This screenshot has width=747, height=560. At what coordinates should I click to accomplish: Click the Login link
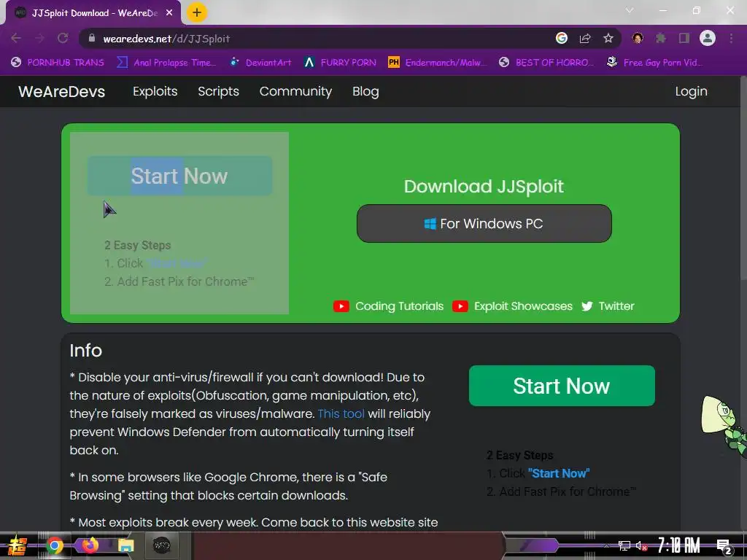click(691, 91)
